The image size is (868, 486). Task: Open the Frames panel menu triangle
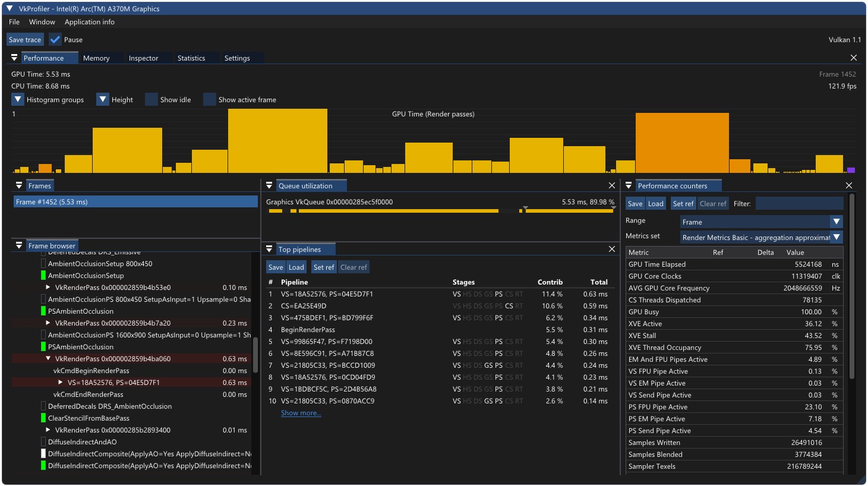coord(19,186)
